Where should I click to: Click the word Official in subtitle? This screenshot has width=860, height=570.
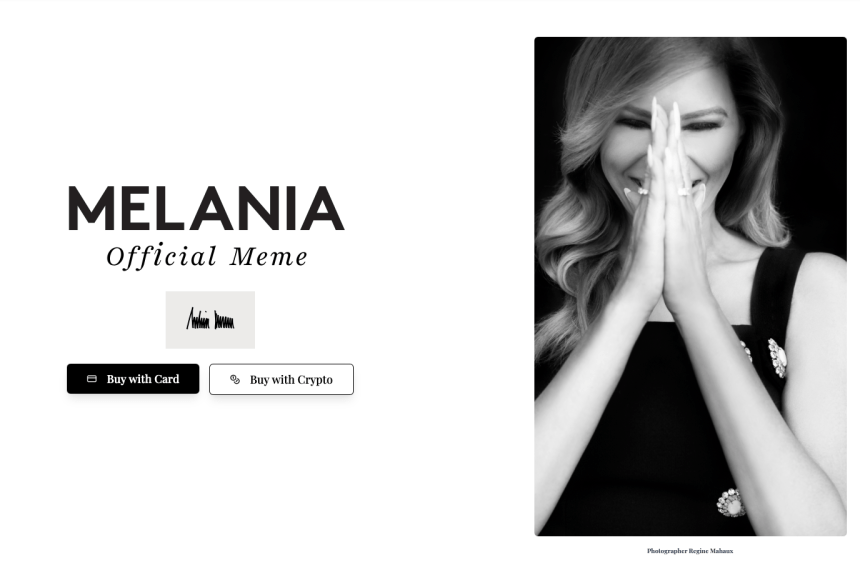(162, 257)
